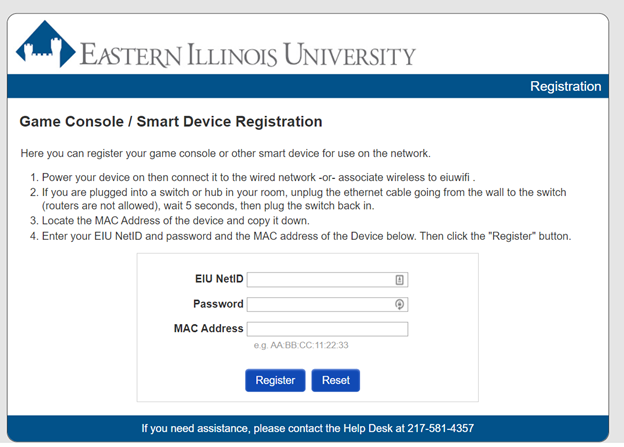This screenshot has width=624, height=447.
Task: Click the Register button
Action: (275, 380)
